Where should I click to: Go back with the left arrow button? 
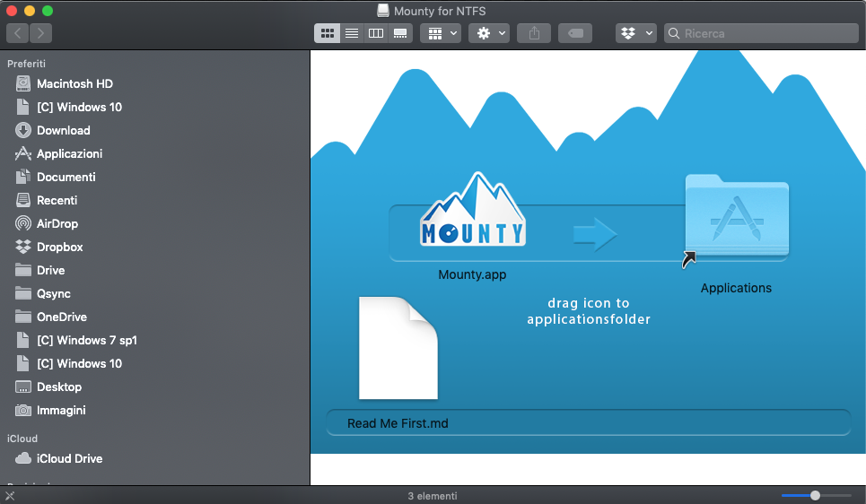click(x=18, y=33)
